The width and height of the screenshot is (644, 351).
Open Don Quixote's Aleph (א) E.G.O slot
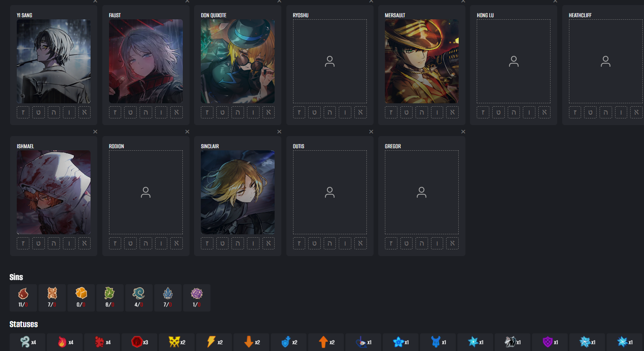click(x=268, y=113)
